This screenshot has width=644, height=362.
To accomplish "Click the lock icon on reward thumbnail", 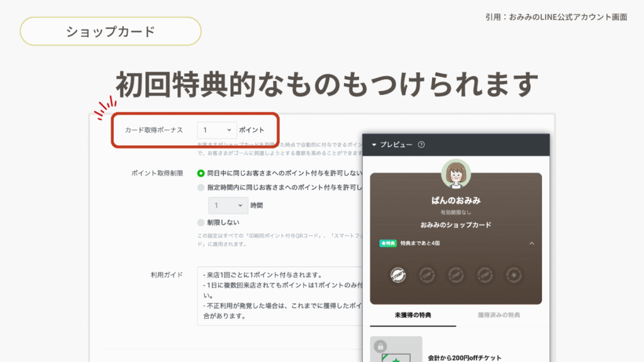I will (x=380, y=346).
